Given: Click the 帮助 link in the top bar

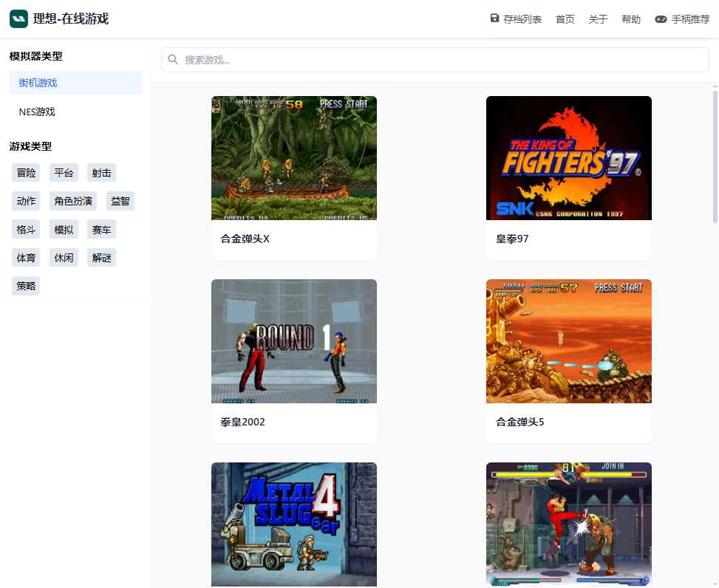Looking at the screenshot, I should [x=630, y=20].
